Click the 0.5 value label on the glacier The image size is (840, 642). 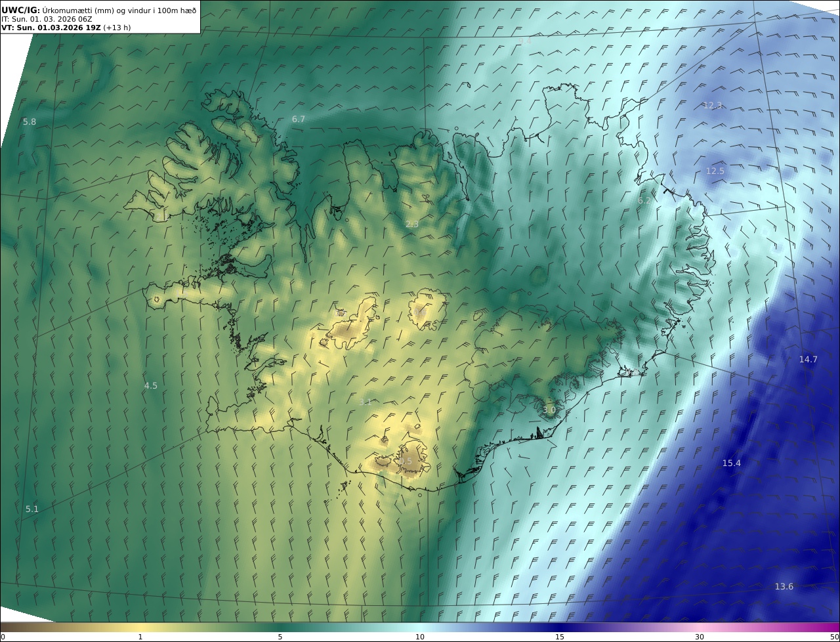pos(406,461)
